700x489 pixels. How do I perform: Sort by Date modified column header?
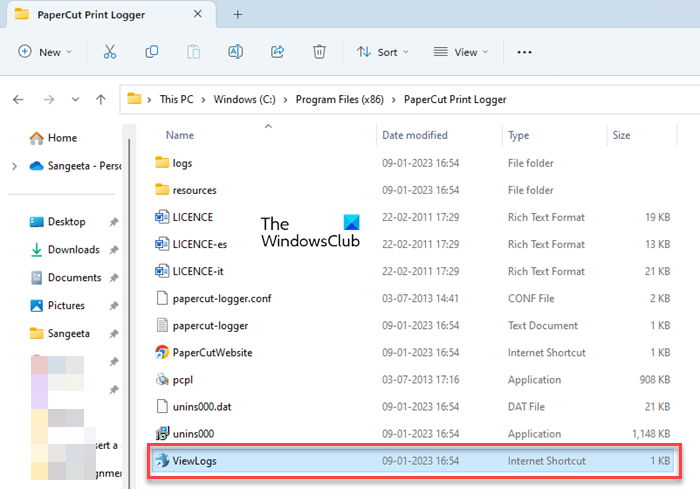pyautogui.click(x=415, y=135)
